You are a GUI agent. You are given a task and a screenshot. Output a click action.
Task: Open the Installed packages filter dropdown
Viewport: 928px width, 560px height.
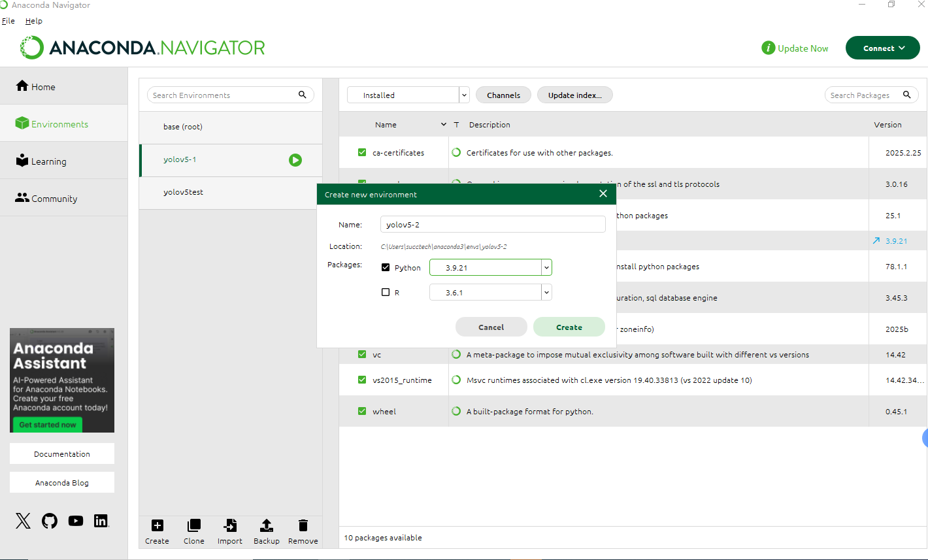(463, 95)
